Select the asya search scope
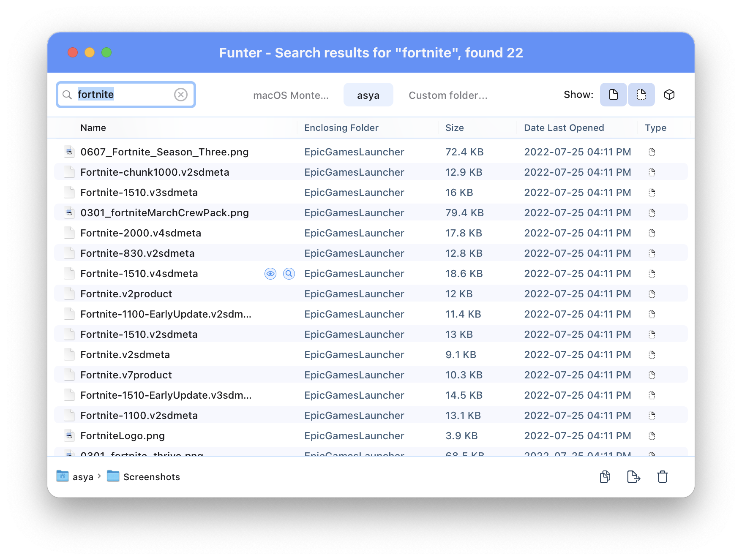This screenshot has width=742, height=560. (x=368, y=95)
